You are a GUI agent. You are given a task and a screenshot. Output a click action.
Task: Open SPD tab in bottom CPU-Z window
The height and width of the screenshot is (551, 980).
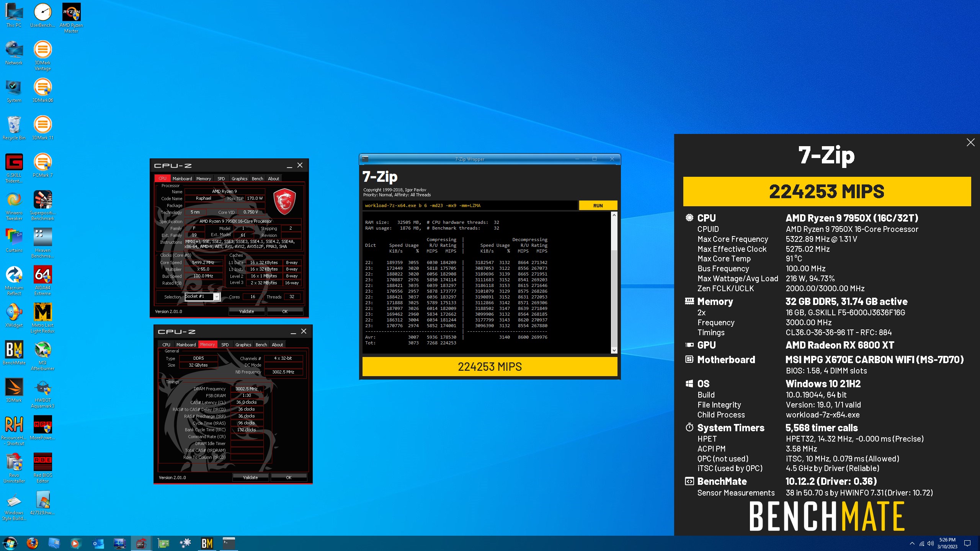pyautogui.click(x=225, y=345)
